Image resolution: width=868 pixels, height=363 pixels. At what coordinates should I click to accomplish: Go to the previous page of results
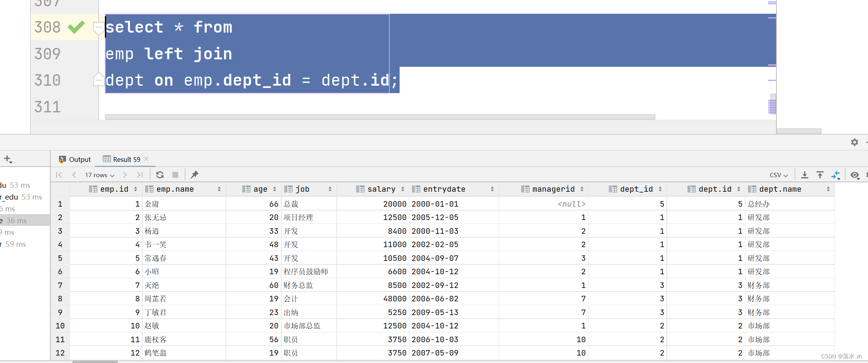coord(74,175)
